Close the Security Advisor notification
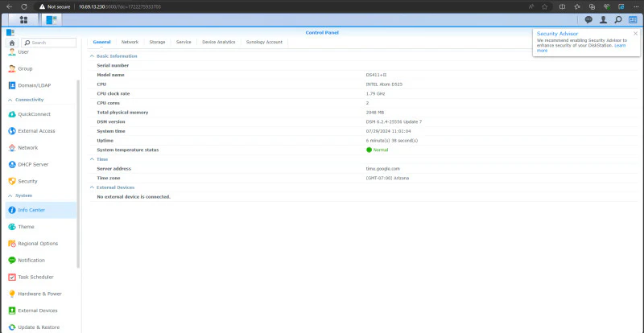The height and width of the screenshot is (333, 644). click(635, 34)
